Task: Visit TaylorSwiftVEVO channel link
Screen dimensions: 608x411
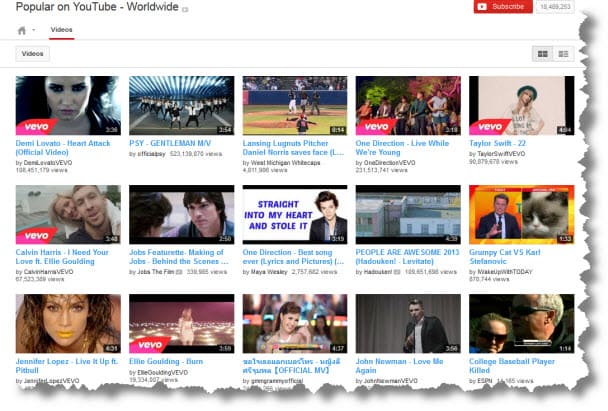Action: pos(501,154)
